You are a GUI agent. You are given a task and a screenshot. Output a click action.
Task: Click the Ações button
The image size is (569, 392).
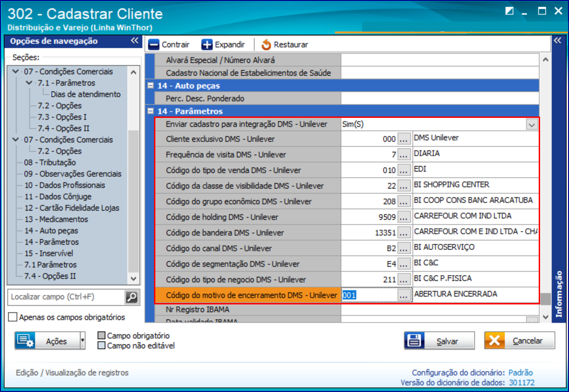pyautogui.click(x=47, y=340)
